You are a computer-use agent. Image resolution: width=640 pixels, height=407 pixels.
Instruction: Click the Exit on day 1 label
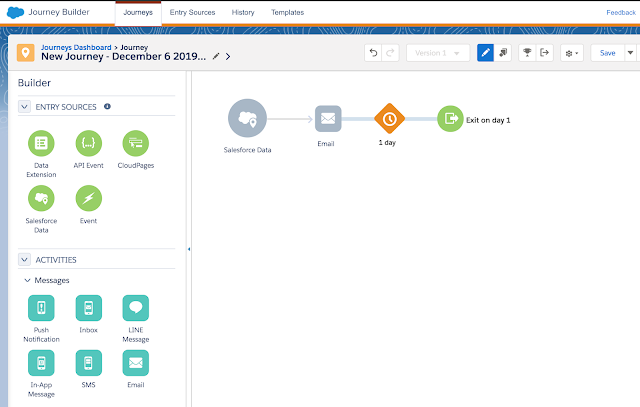pyautogui.click(x=488, y=120)
